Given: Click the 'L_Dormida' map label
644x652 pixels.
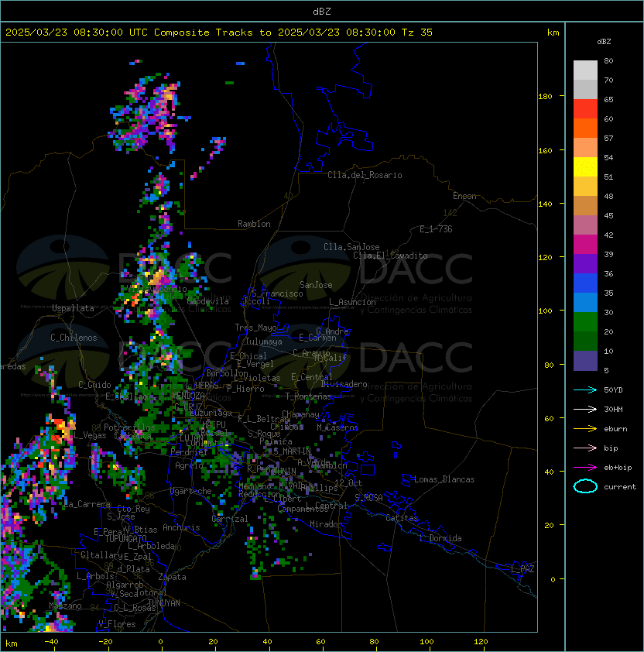Looking at the screenshot, I should point(440,538).
